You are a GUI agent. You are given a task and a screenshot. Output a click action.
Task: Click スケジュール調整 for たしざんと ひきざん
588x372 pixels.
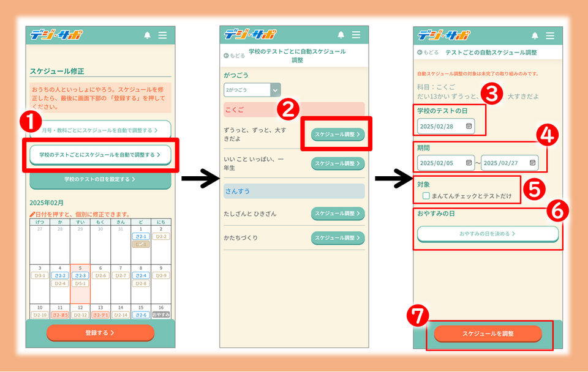(x=337, y=214)
